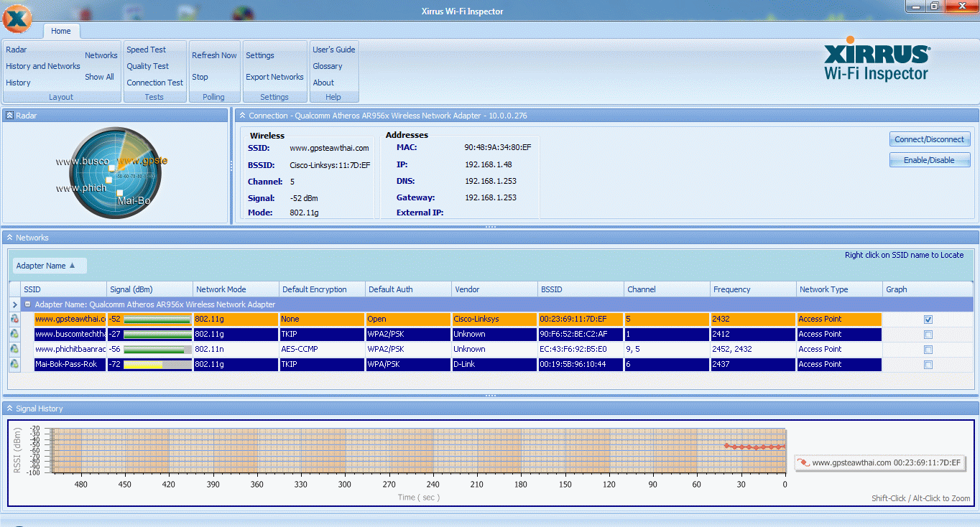This screenshot has width=980, height=527.
Task: Check the Graph box for www.gpsteawthai.com
Action: pyautogui.click(x=928, y=320)
